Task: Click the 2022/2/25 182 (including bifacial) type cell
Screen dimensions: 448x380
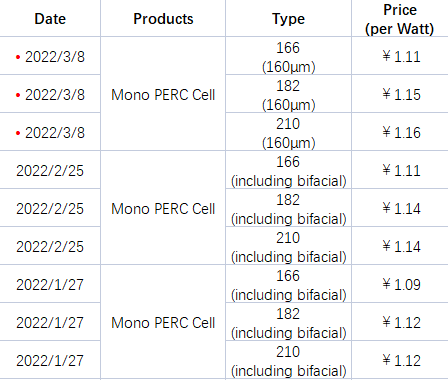Action: pos(288,208)
